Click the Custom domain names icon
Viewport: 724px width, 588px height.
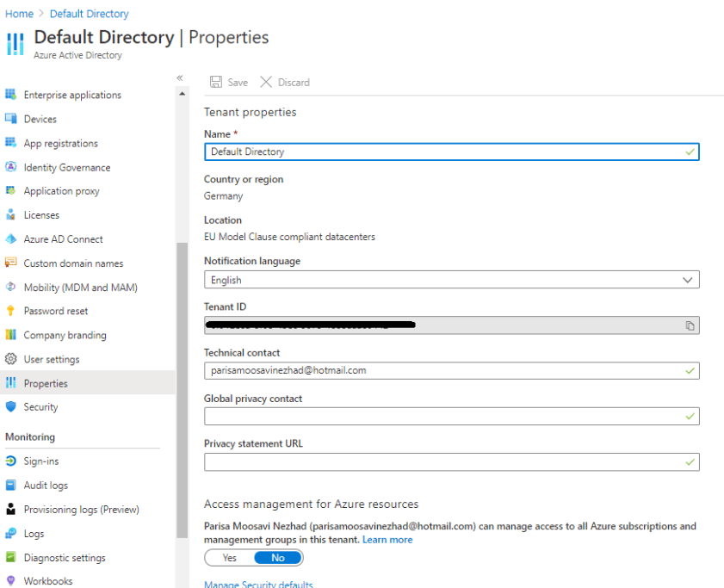point(10,263)
